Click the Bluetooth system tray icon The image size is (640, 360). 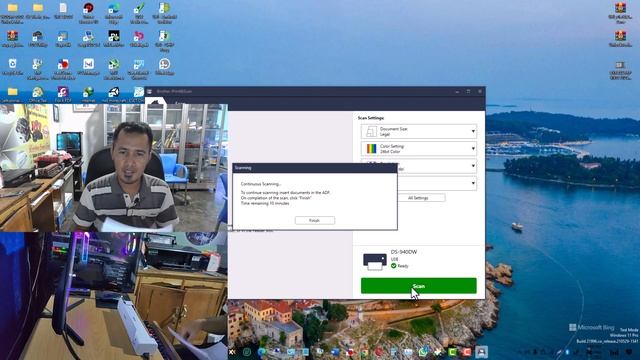(567, 352)
